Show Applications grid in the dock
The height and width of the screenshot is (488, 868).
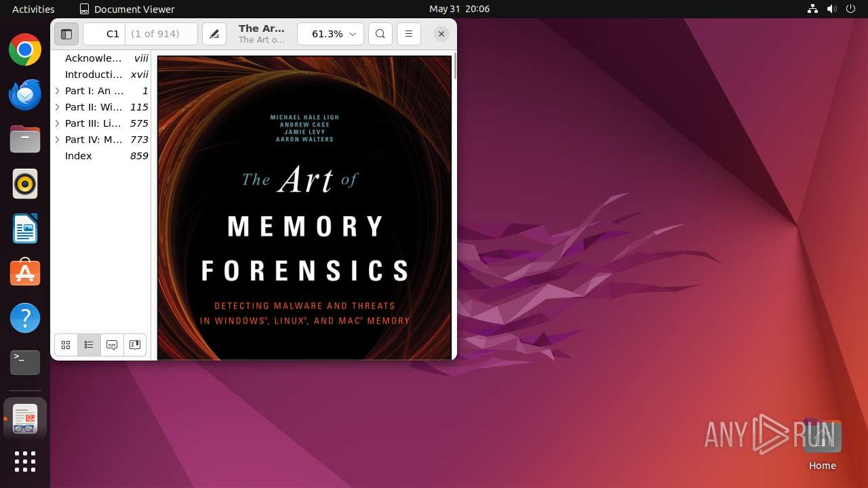click(x=25, y=462)
